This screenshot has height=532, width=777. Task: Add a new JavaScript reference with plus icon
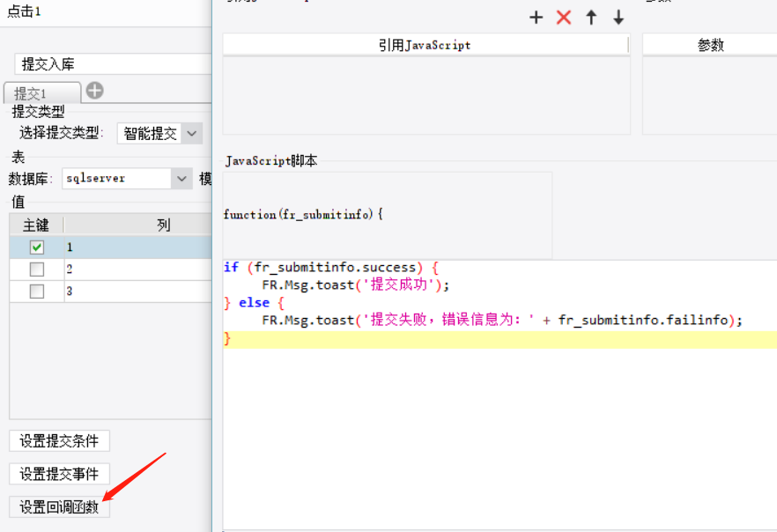click(536, 18)
